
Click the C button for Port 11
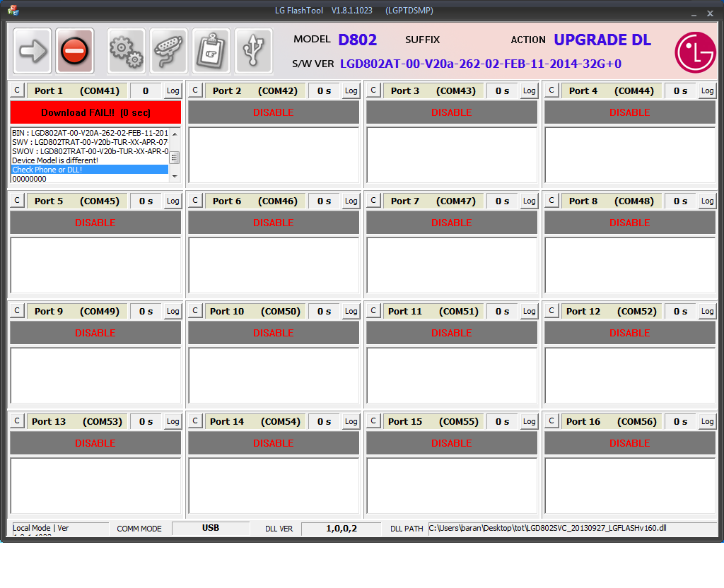[373, 311]
